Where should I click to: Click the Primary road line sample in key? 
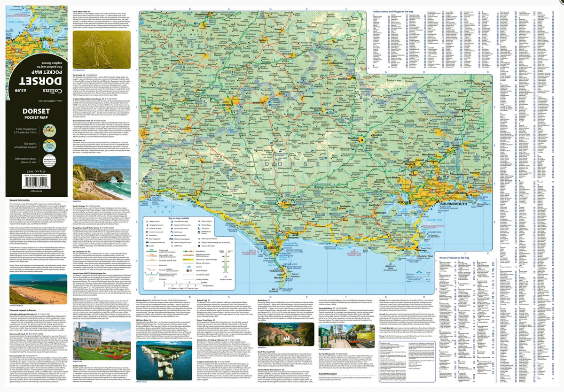151,250
